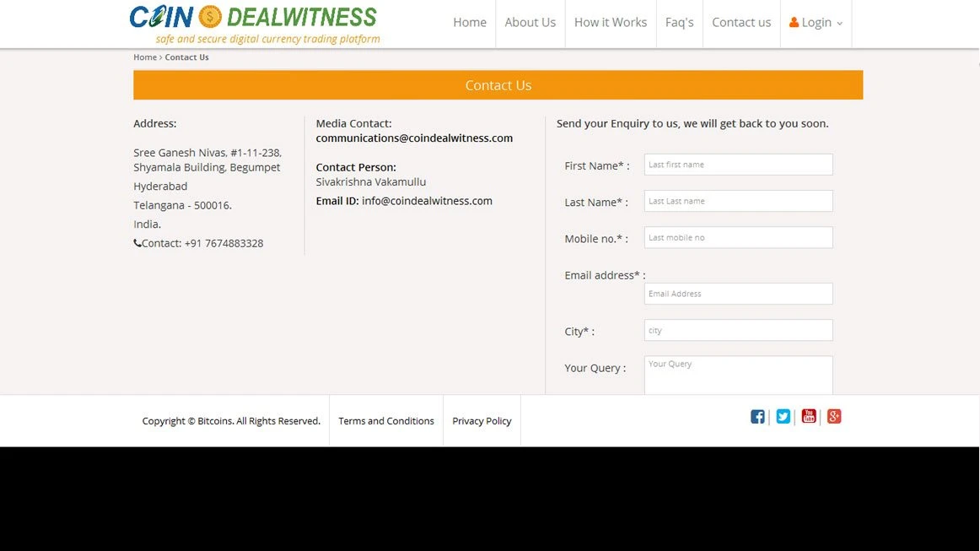Click into the Last Name field
Viewport: 980px width, 551px height.
click(x=738, y=201)
